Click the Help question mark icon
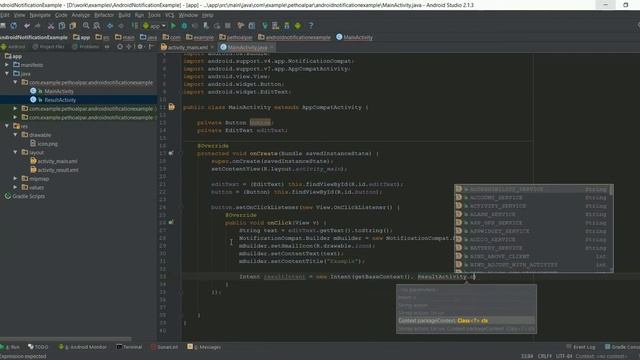The height and width of the screenshot is (360, 640). [311, 26]
